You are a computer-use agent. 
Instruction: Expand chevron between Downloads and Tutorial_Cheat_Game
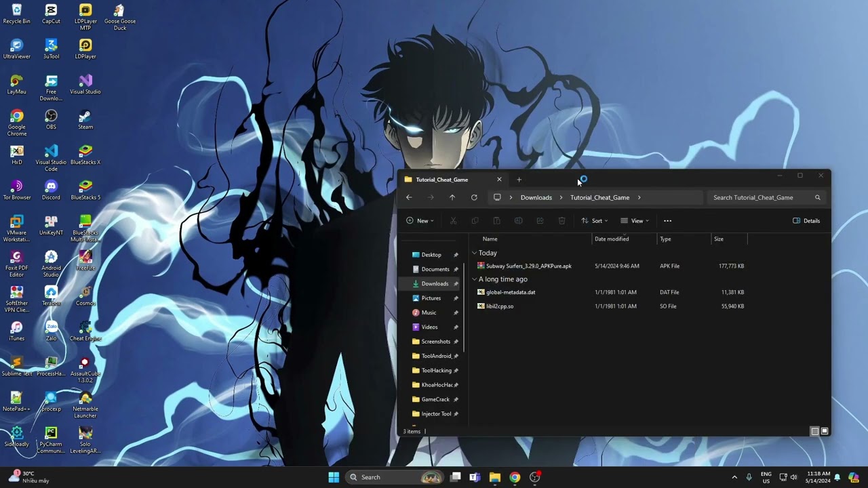tap(561, 197)
